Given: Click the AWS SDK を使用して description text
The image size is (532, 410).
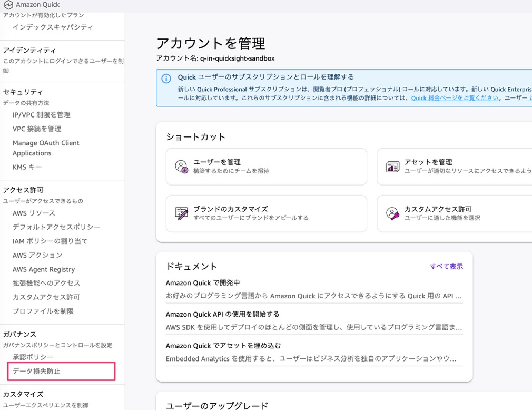Looking at the screenshot, I should (x=314, y=327).
